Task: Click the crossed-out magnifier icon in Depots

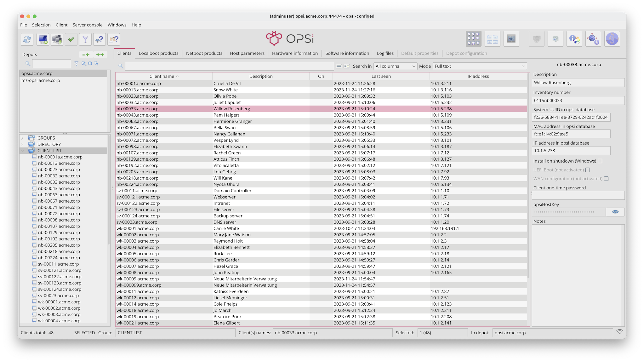Action: pos(84,64)
